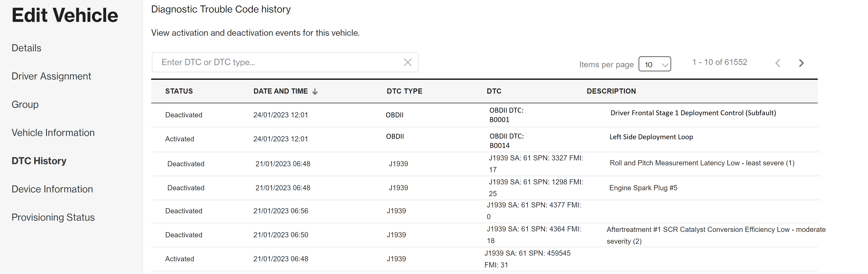Open Provisioning Status section
This screenshot has height=274, width=868.
pyautogui.click(x=53, y=217)
